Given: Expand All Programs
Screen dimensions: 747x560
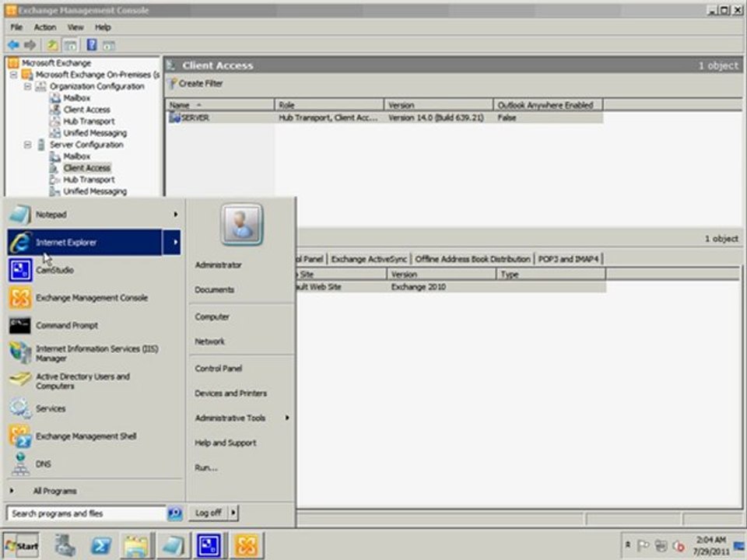Looking at the screenshot, I should (54, 491).
